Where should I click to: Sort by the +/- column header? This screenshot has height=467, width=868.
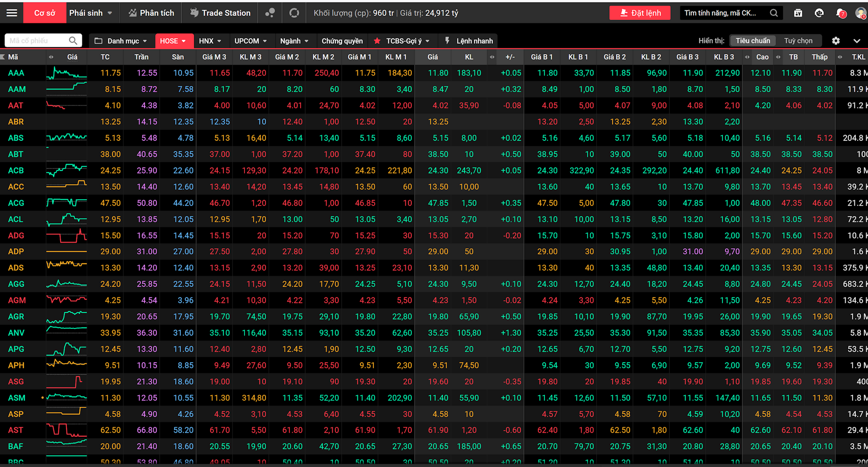tap(510, 57)
